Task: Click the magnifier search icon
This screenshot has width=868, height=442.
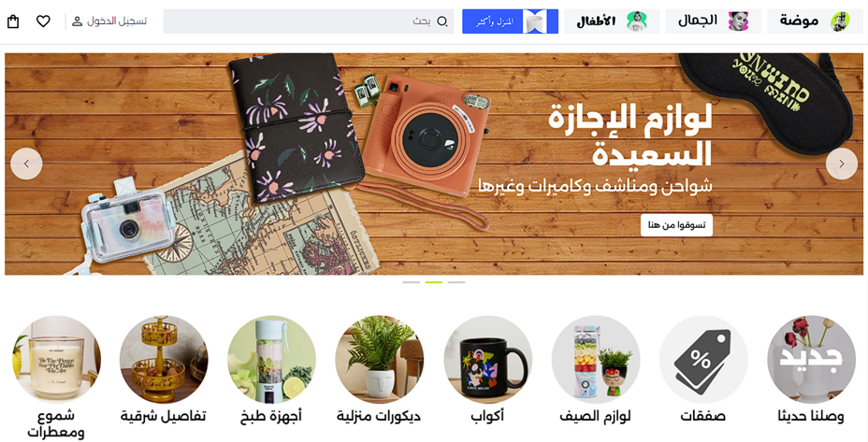Action: [x=442, y=21]
